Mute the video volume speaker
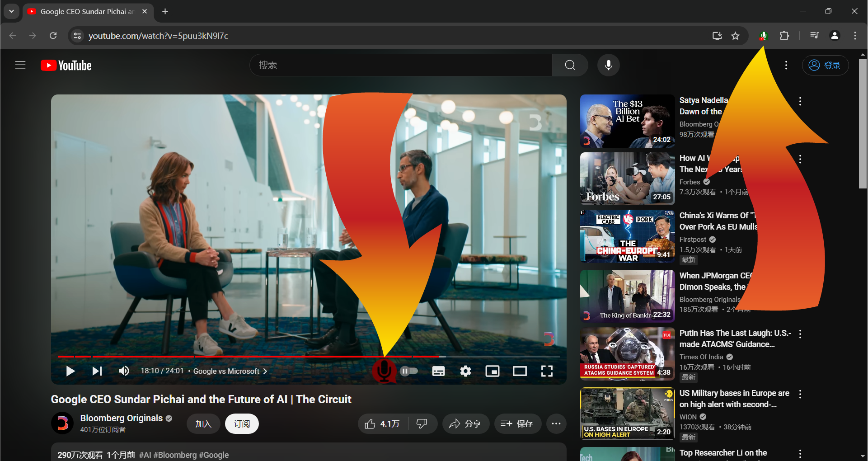This screenshot has height=461, width=868. click(123, 371)
